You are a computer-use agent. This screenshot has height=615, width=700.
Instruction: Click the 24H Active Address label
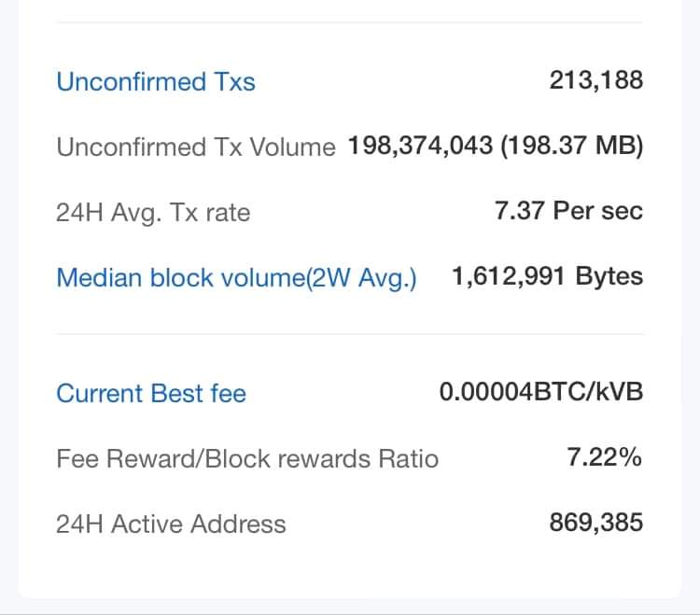pos(171,524)
